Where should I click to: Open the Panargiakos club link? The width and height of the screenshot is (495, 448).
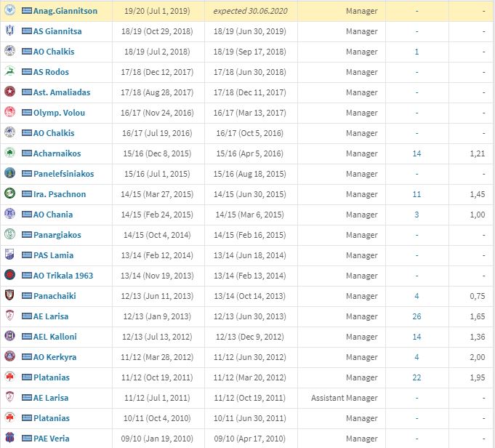click(57, 235)
